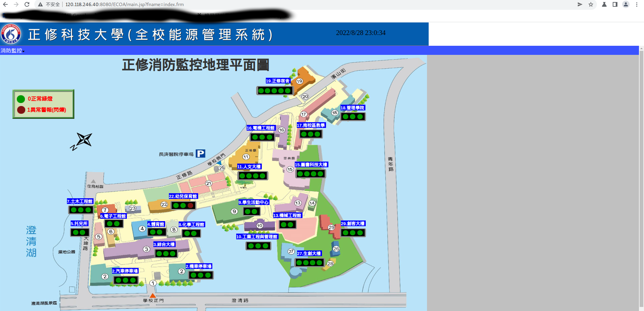Click the 10.工業工程與管理館 indicator lights
The width and height of the screenshot is (644, 311).
pyautogui.click(x=258, y=246)
